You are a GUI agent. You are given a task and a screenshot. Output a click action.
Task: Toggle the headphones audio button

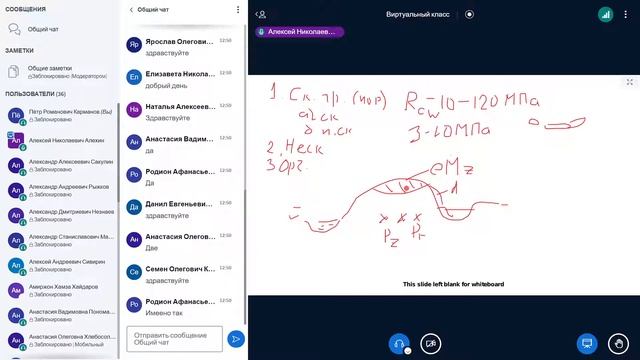point(399,343)
